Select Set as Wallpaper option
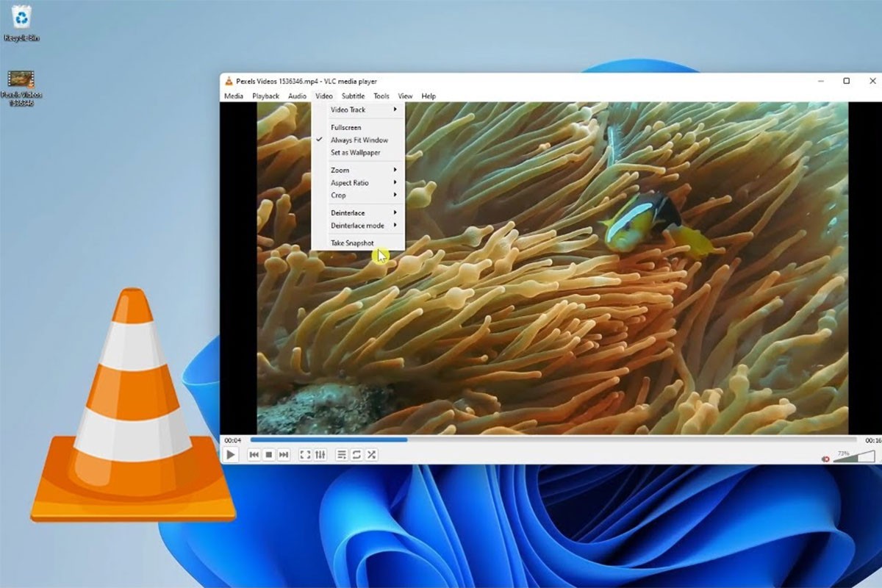Viewport: 882px width, 588px height. pos(358,152)
